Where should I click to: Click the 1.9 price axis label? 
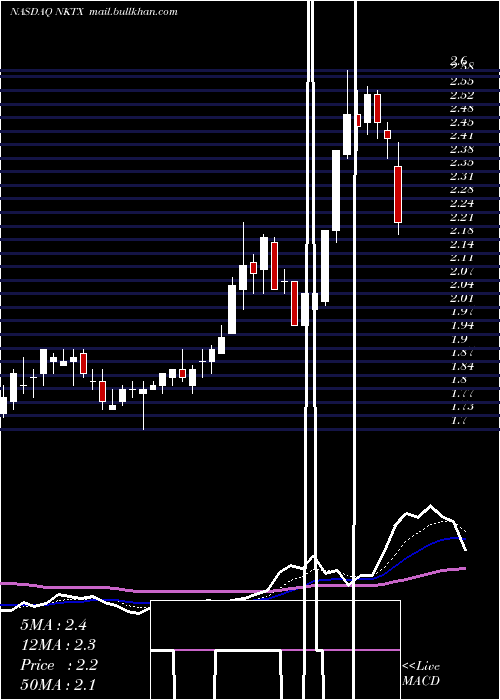(x=458, y=339)
